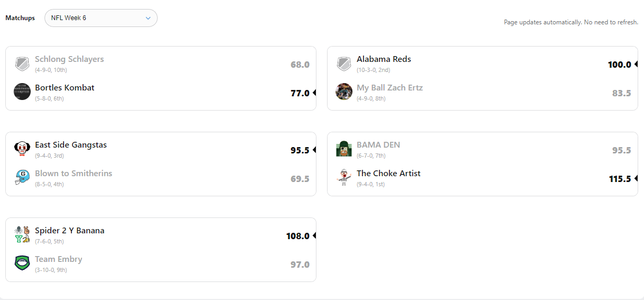Click the Alabama Reds shield icon
This screenshot has width=644, height=300.
tap(344, 64)
